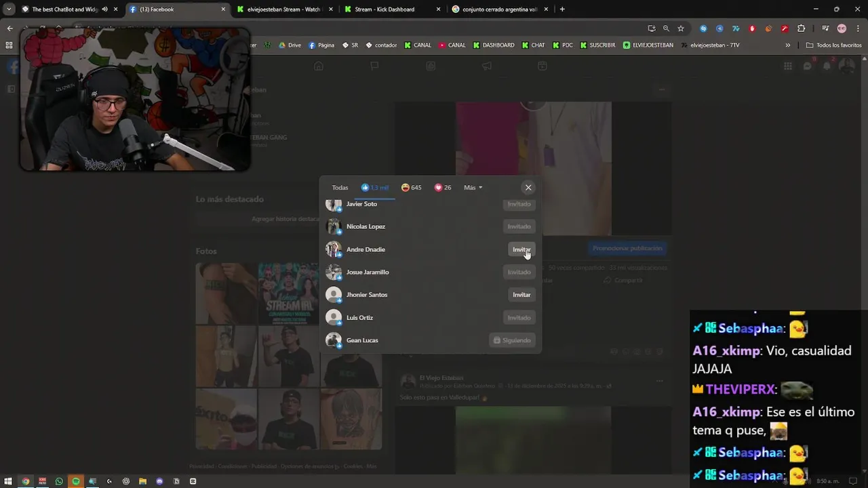868x488 pixels.
Task: Open Facebook notifications bell
Action: (x=827, y=66)
